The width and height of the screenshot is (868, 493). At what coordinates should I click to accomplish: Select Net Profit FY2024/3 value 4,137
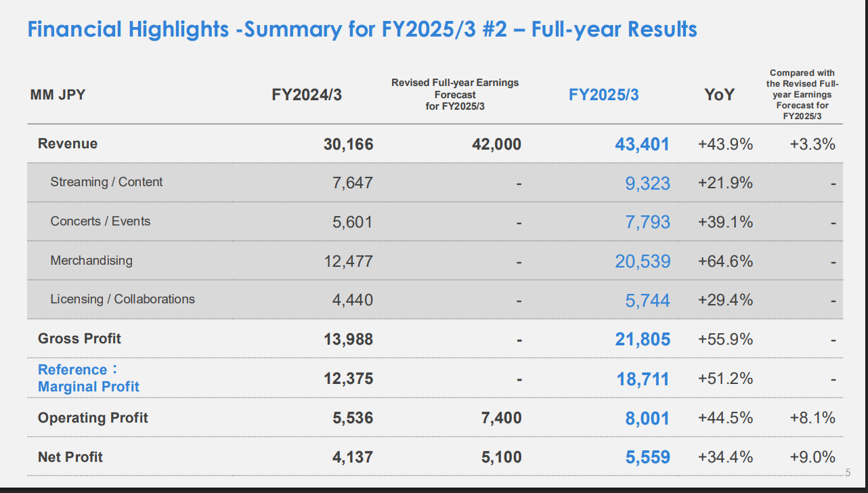(x=353, y=457)
